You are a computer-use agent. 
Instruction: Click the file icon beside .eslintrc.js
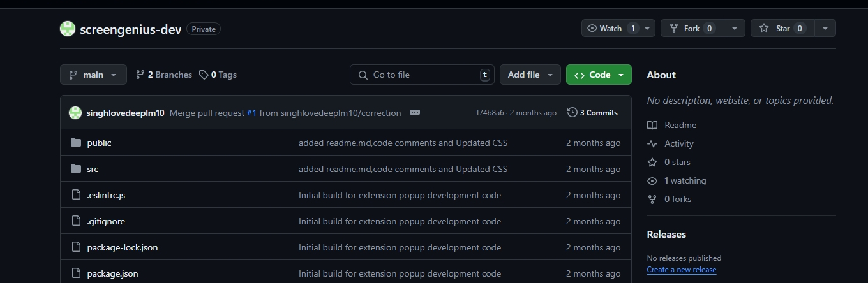77,195
